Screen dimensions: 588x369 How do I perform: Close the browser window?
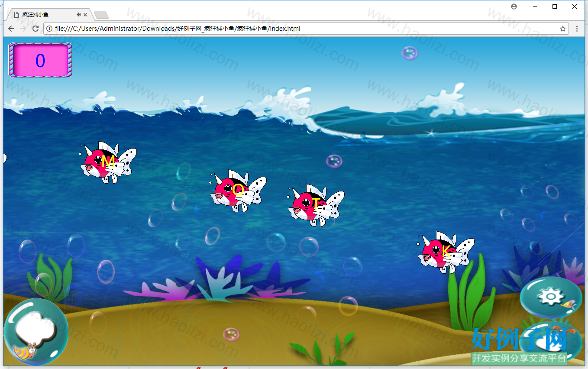575,6
